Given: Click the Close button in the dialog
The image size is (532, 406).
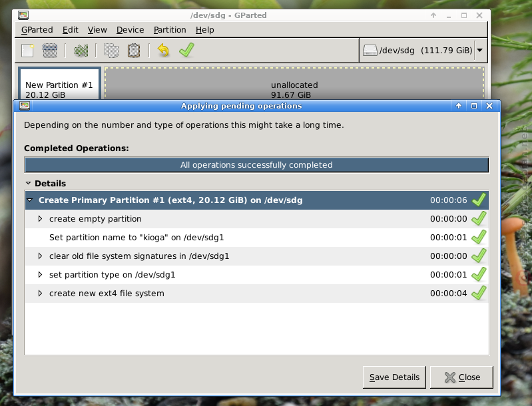Looking at the screenshot, I should (461, 377).
